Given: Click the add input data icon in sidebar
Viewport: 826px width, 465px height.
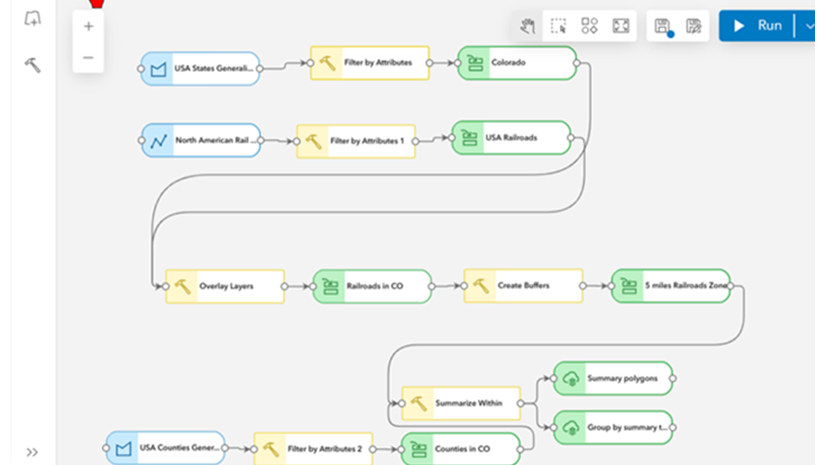Looking at the screenshot, I should (33, 19).
